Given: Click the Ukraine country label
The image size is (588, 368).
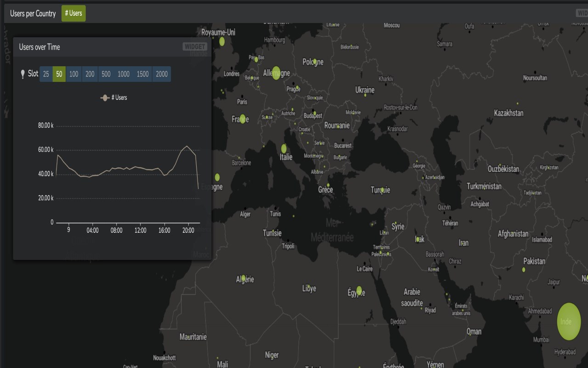Looking at the screenshot, I should (365, 90).
